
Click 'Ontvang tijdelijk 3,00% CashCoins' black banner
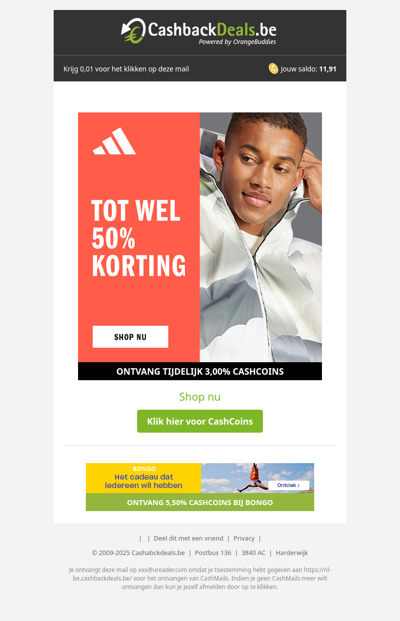point(200,371)
